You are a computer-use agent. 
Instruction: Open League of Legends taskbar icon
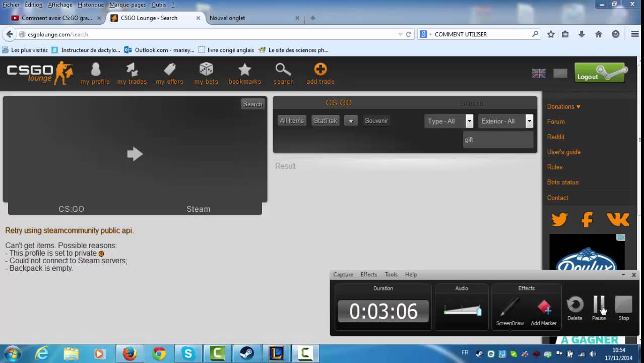tap(276, 353)
